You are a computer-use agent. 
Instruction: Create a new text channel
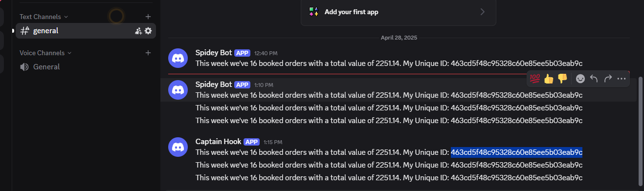click(x=148, y=17)
